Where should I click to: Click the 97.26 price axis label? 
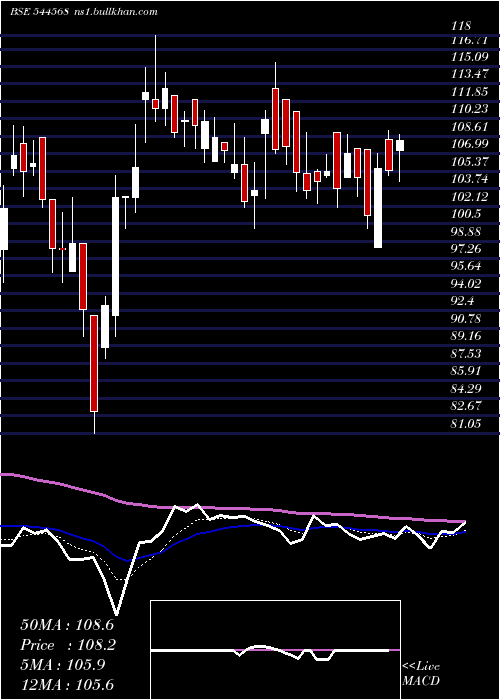[466, 249]
